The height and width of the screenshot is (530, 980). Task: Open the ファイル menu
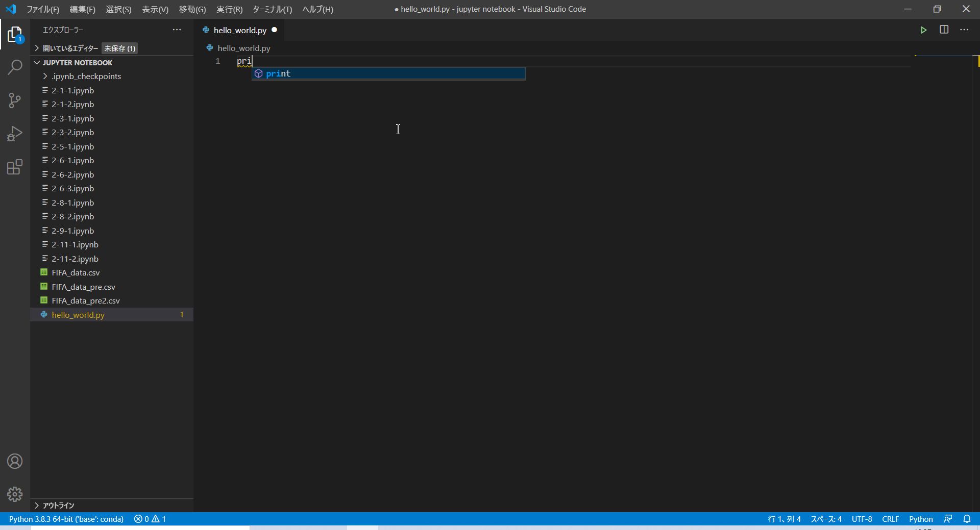[x=42, y=9]
